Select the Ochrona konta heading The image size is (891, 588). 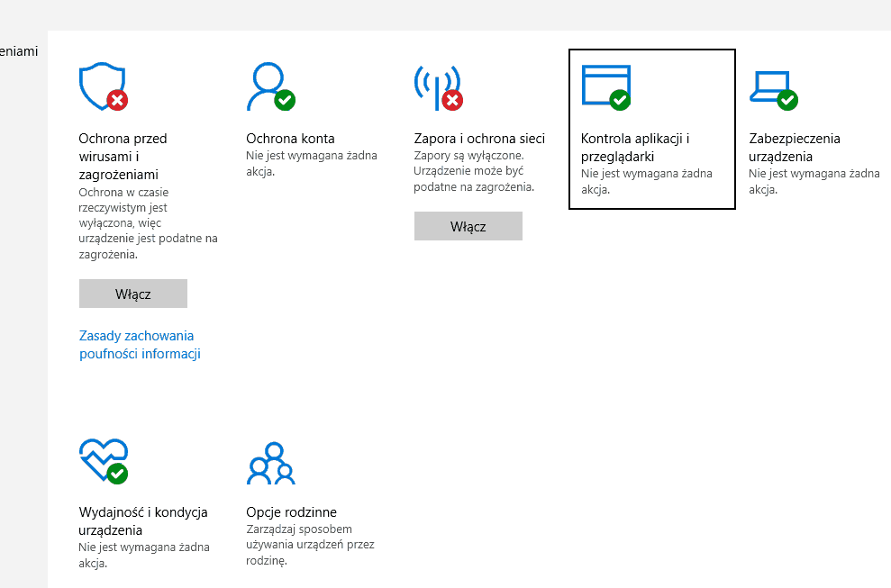(290, 139)
